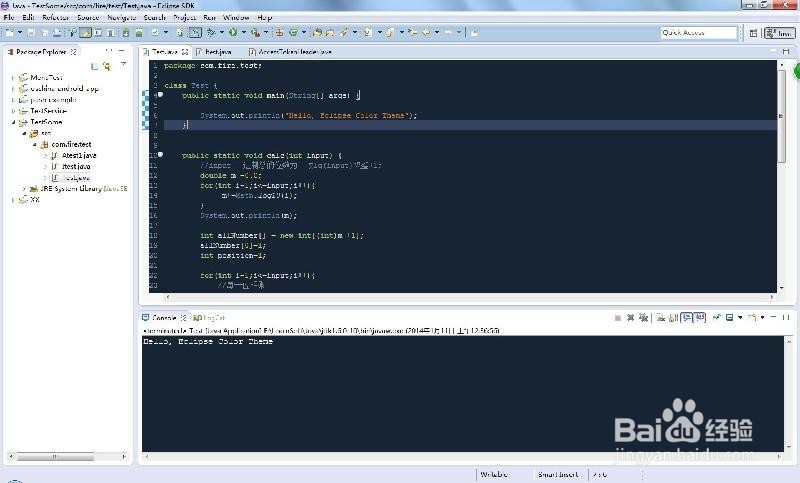Click the console output text Hello, Eclipse Color Theme

tap(208, 341)
